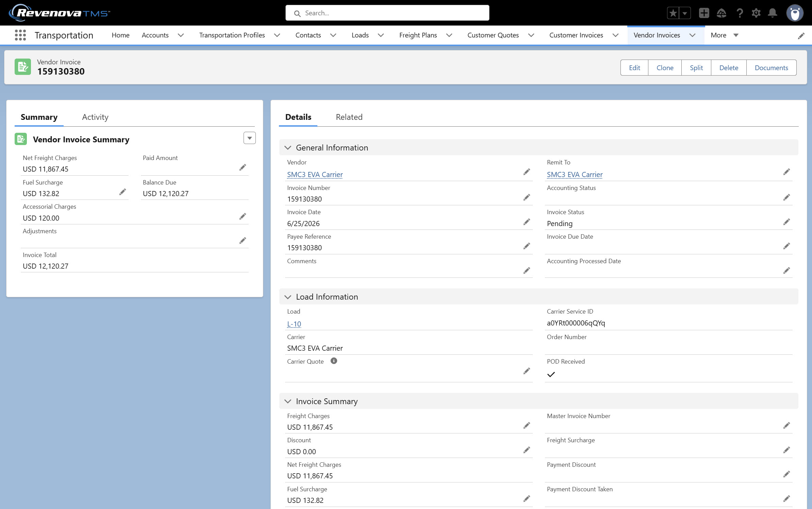The width and height of the screenshot is (812, 509).
Task: Expand the Loads nav dropdown chevron
Action: click(381, 35)
